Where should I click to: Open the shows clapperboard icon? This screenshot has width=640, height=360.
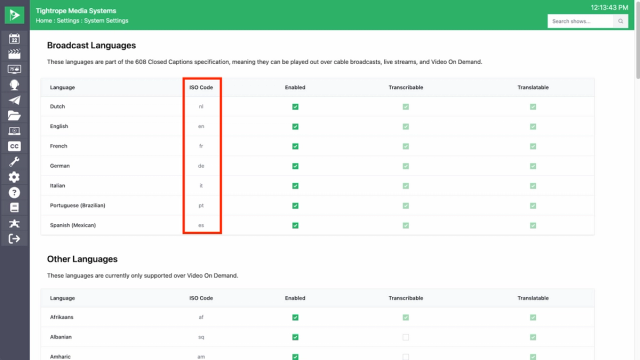point(14,54)
